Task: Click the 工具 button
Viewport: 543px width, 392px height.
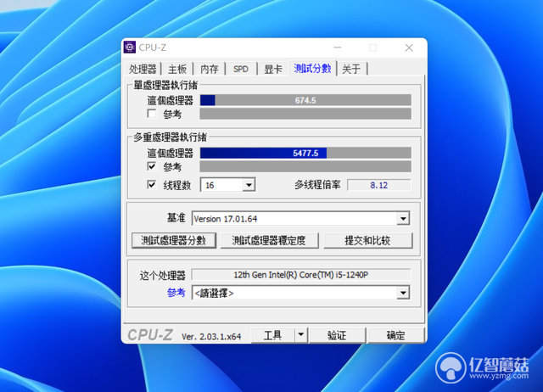Action: (273, 335)
